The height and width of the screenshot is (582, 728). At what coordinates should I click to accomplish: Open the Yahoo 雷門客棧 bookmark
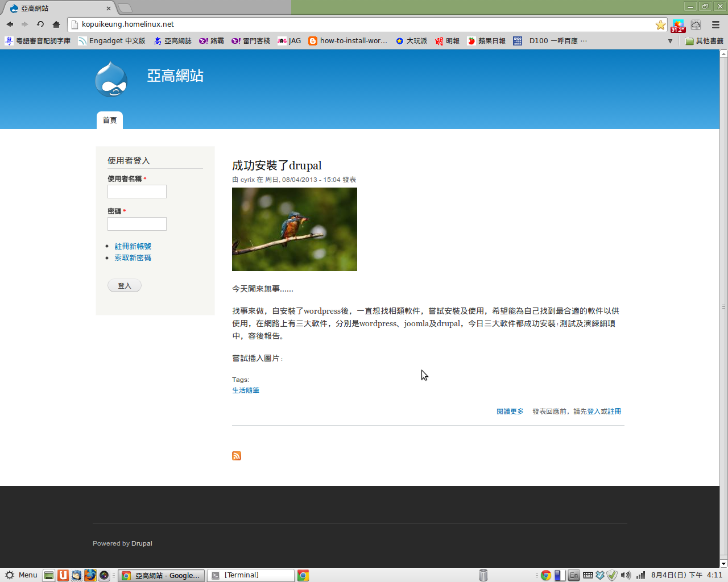(x=251, y=41)
